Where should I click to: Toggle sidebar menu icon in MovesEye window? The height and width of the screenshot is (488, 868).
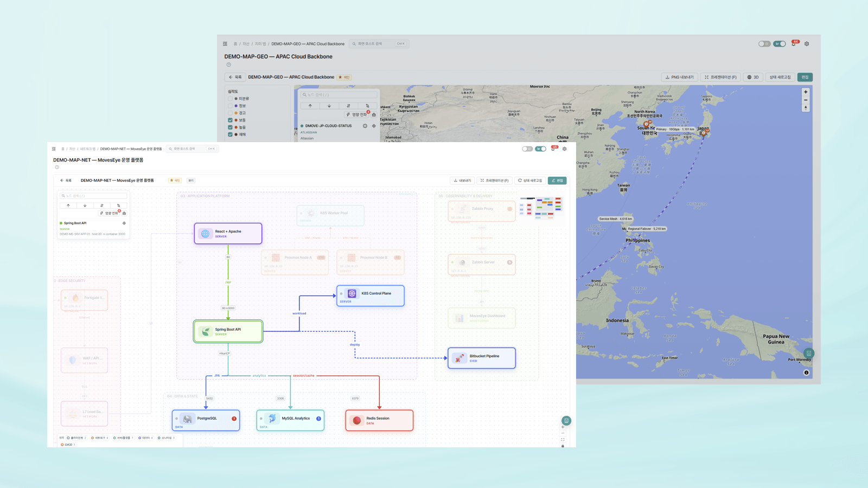coord(54,149)
